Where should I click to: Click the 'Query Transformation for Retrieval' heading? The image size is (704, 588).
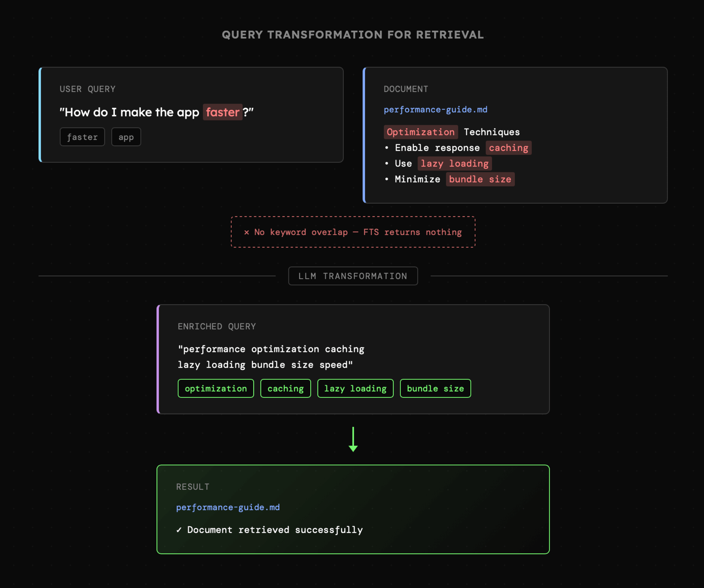[x=353, y=35]
